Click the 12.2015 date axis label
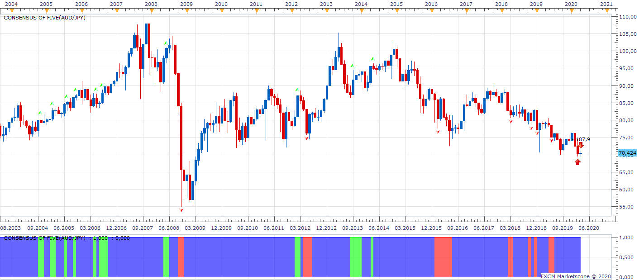The image size is (644, 280). pos(431,228)
